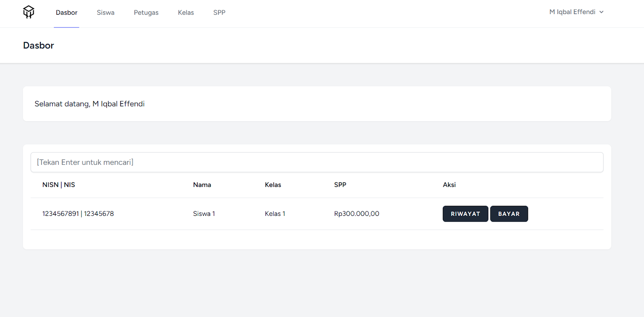View Riwayat for Siswa 1

[465, 214]
